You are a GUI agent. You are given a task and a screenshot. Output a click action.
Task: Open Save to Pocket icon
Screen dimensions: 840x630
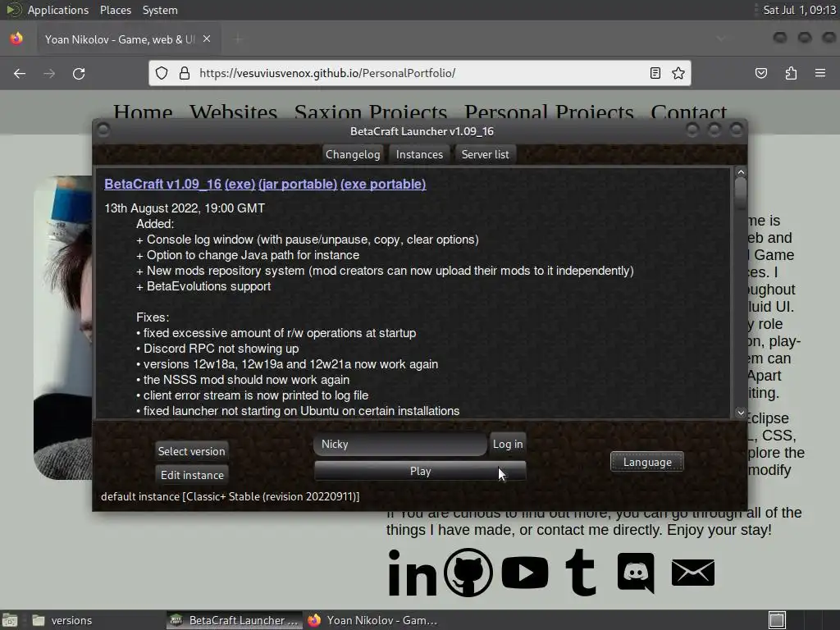[760, 73]
